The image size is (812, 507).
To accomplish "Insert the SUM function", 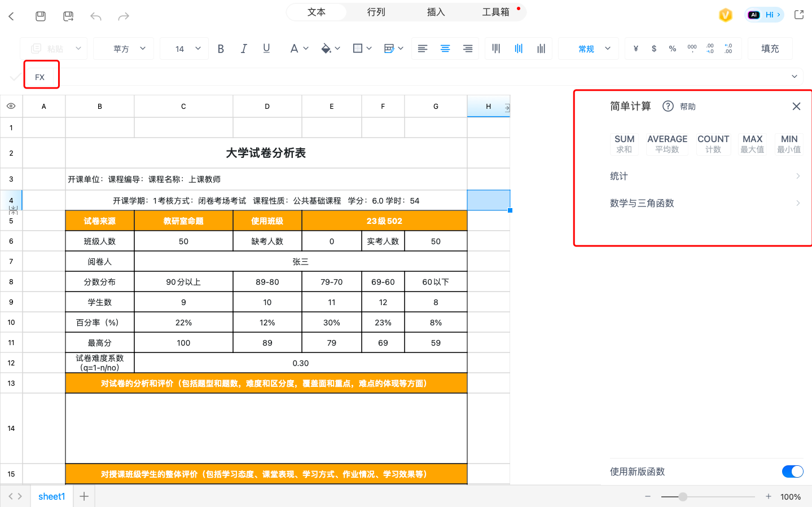I will coord(624,144).
